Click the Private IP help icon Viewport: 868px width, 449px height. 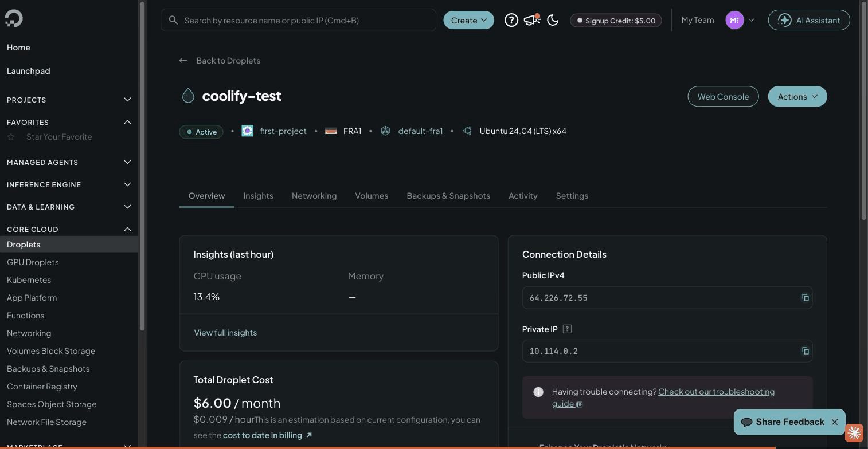coord(567,329)
